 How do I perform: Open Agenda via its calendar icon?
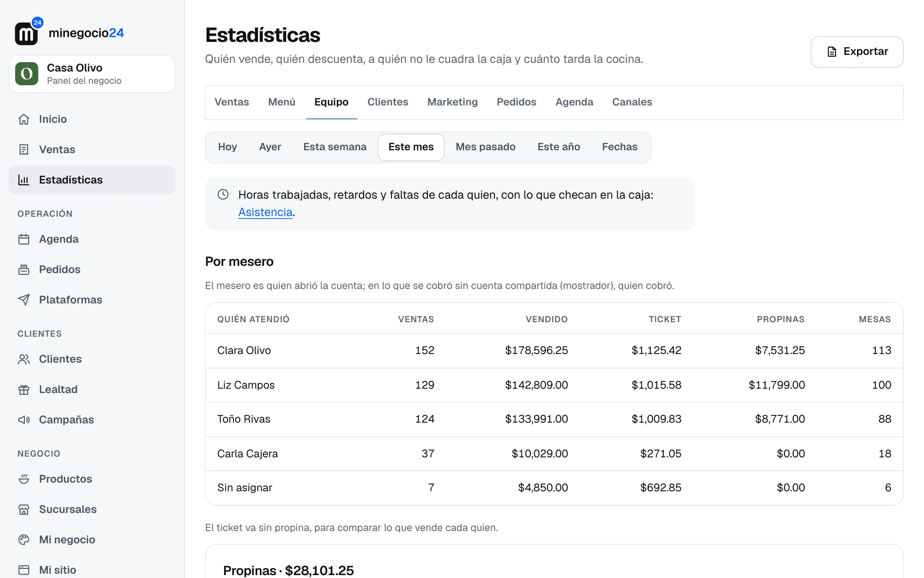[24, 239]
